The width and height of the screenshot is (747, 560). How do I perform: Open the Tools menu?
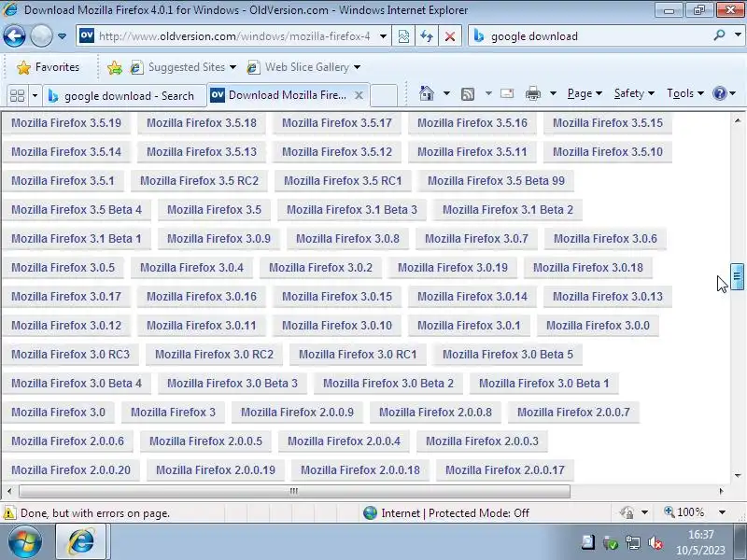[685, 93]
